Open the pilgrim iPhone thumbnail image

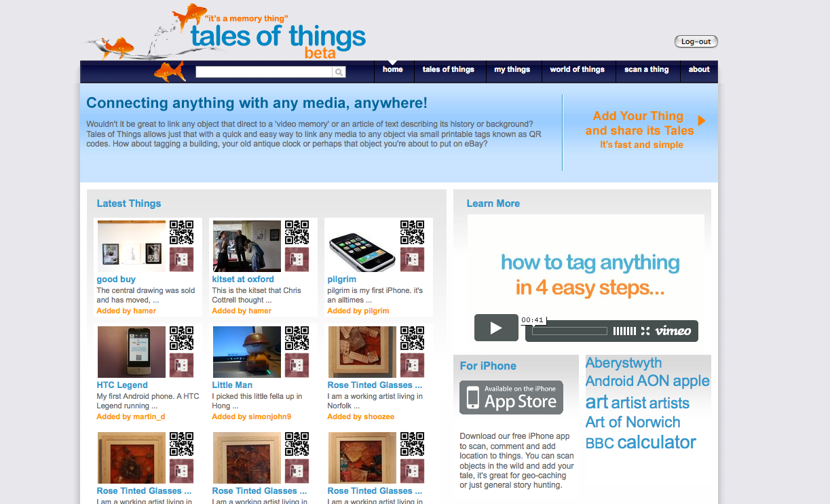click(362, 246)
